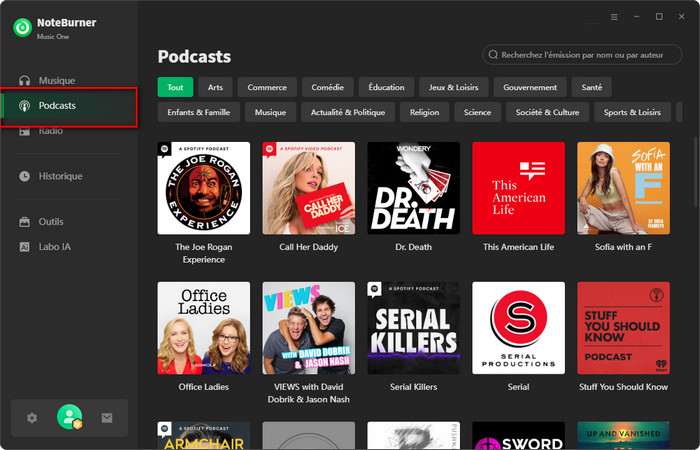700x450 pixels.
Task: Maximize the NoteBurner window
Action: pos(659,17)
